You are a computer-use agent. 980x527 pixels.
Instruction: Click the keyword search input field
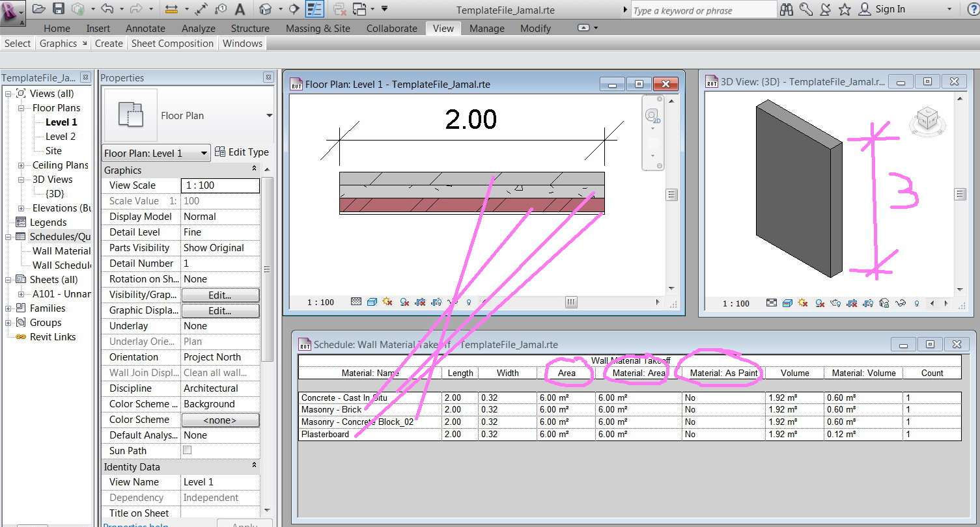click(703, 10)
